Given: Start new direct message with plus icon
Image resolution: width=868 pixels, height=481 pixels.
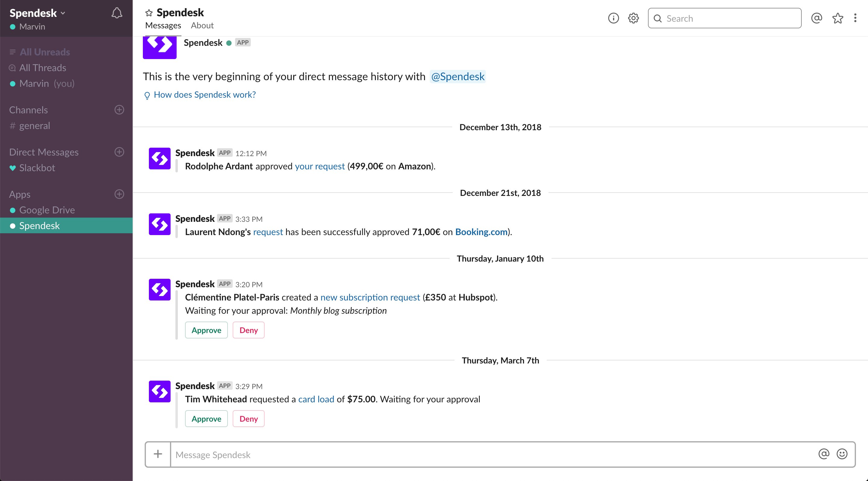Looking at the screenshot, I should 119,152.
